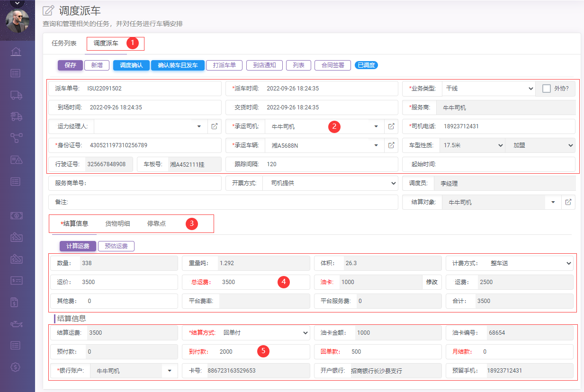Open the 开票方式 dropdown
The width and height of the screenshot is (584, 392).
[330, 183]
